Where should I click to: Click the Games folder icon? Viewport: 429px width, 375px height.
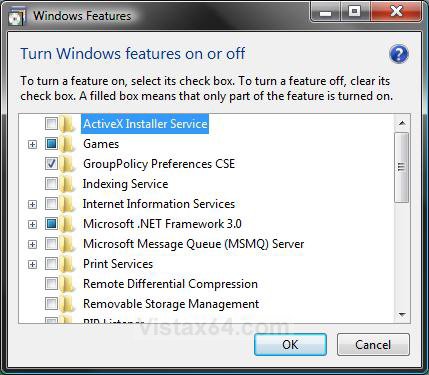click(67, 144)
